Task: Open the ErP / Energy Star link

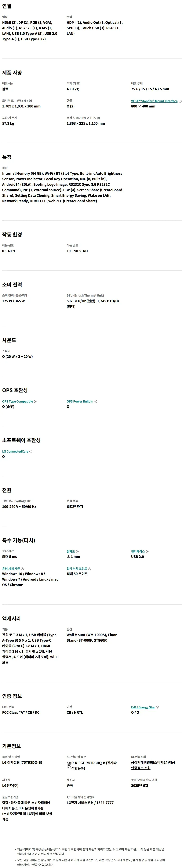Action: pyautogui.click(x=143, y=707)
